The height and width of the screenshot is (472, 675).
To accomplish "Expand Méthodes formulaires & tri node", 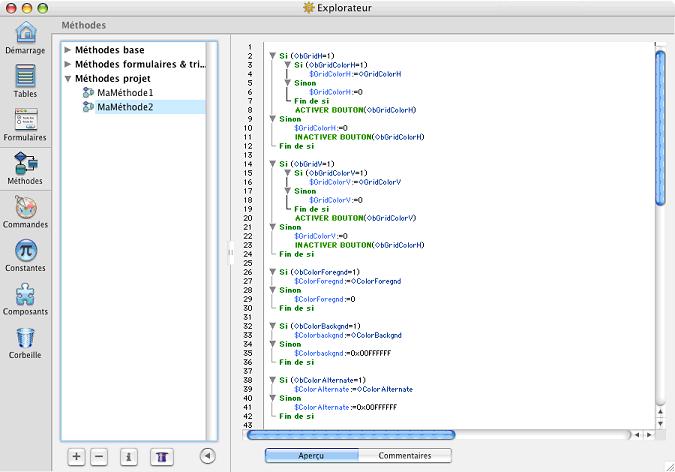I will pos(68,64).
